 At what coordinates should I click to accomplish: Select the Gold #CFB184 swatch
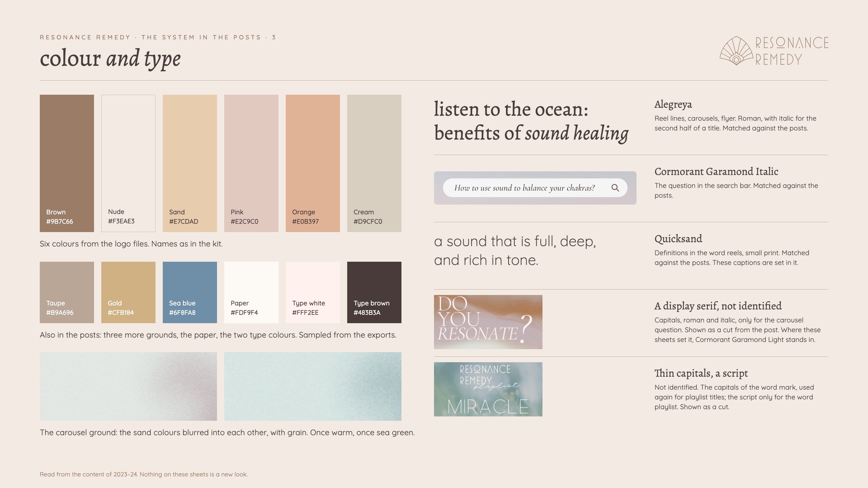coord(128,292)
